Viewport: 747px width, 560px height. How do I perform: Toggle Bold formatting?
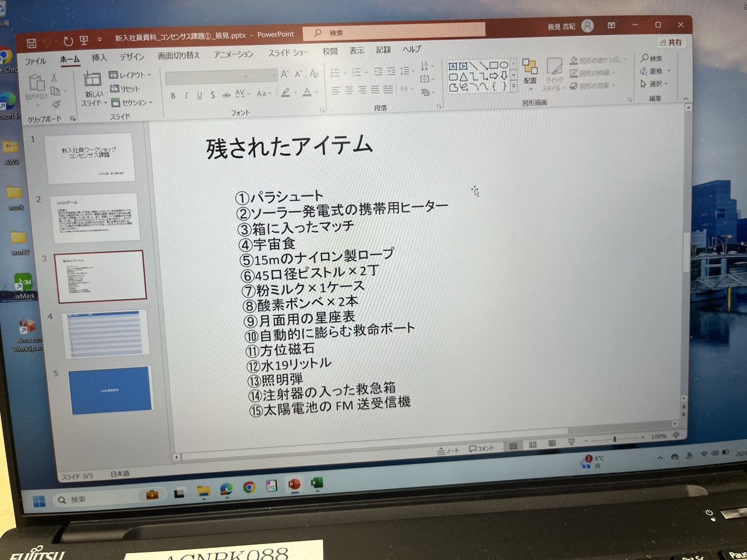(x=173, y=96)
